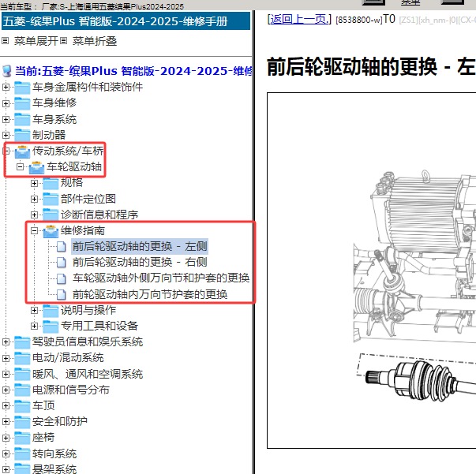This screenshot has height=474, width=476.
Task: Expand the 诊断信息和程序 subfolder
Action: click(34, 215)
